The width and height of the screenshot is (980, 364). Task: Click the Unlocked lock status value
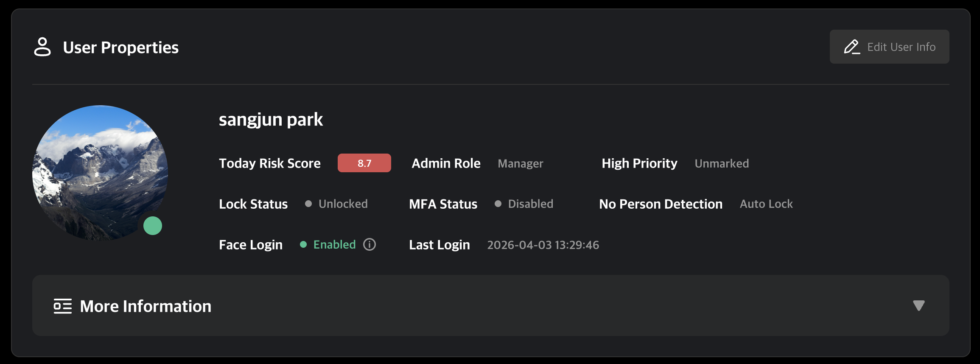(x=343, y=204)
